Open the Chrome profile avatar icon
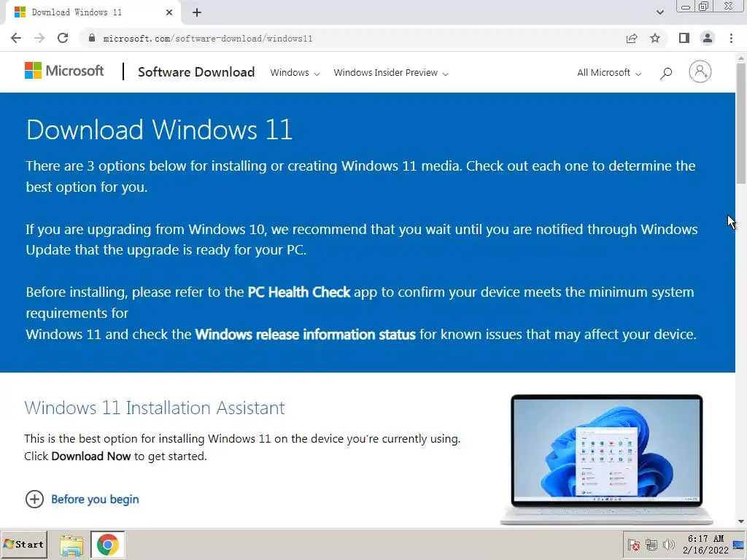This screenshot has height=560, width=747. tap(708, 38)
